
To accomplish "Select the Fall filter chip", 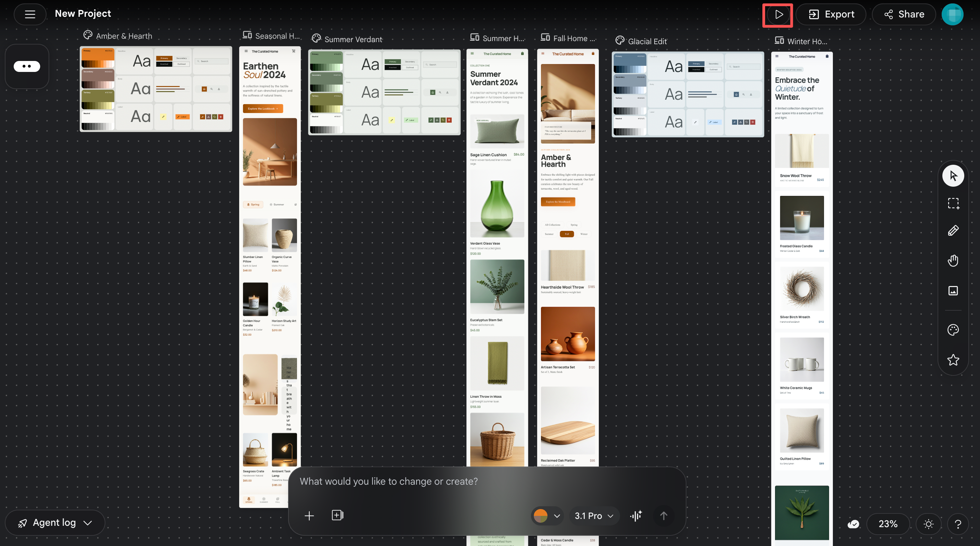I will click(566, 234).
